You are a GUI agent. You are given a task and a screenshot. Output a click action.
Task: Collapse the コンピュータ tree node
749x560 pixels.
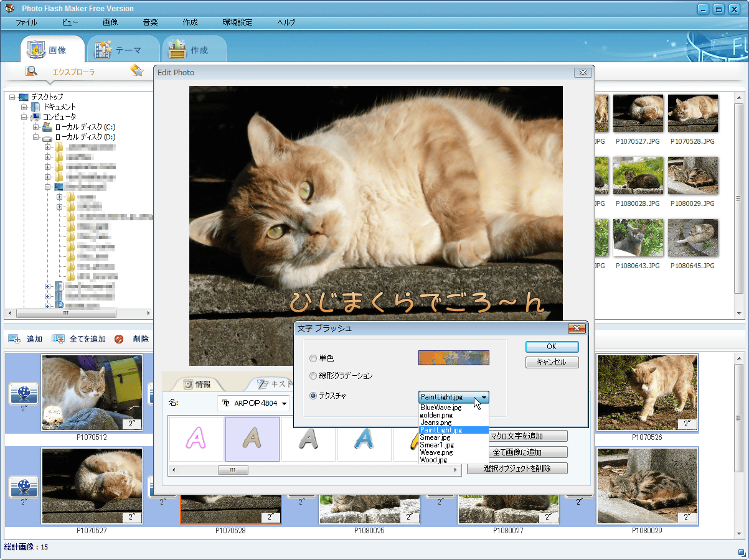click(24, 117)
